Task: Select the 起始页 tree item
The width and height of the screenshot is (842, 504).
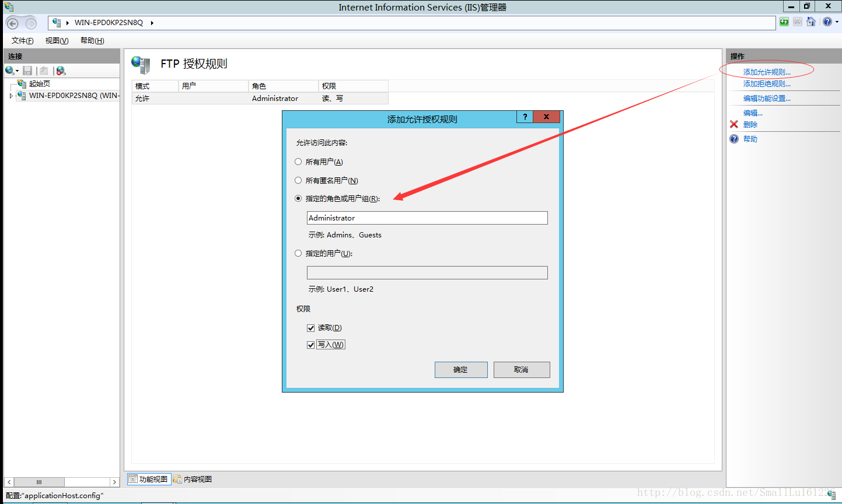Action: (x=40, y=84)
